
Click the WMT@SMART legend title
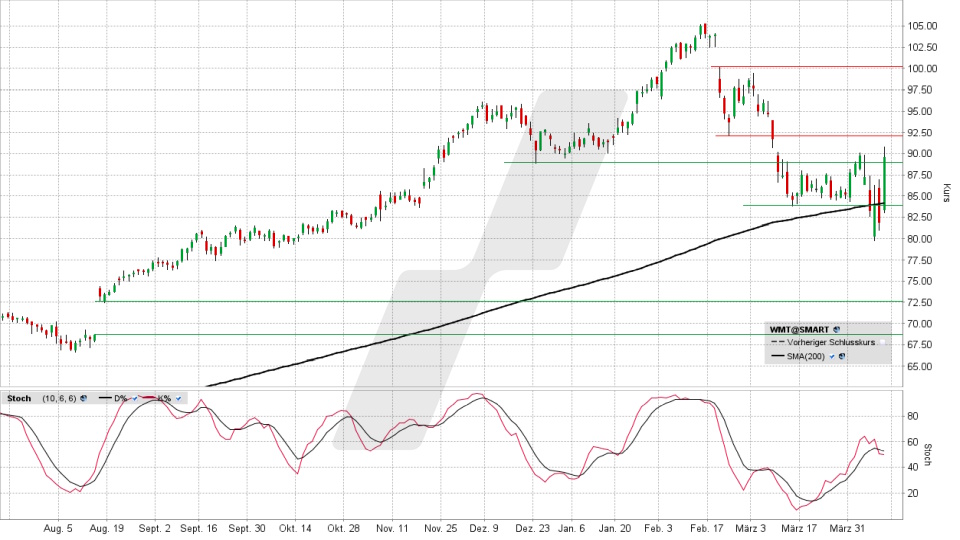click(799, 329)
